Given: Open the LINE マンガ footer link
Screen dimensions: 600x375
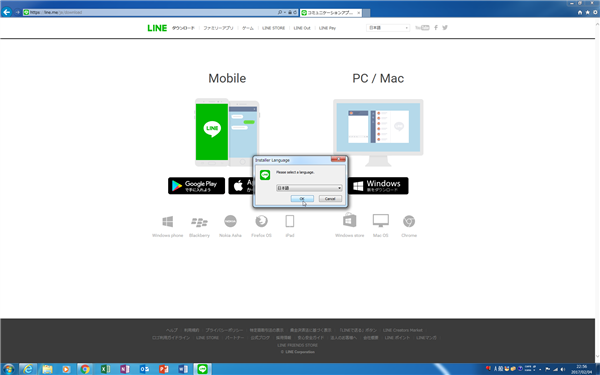Looking at the screenshot, I should [x=426, y=338].
